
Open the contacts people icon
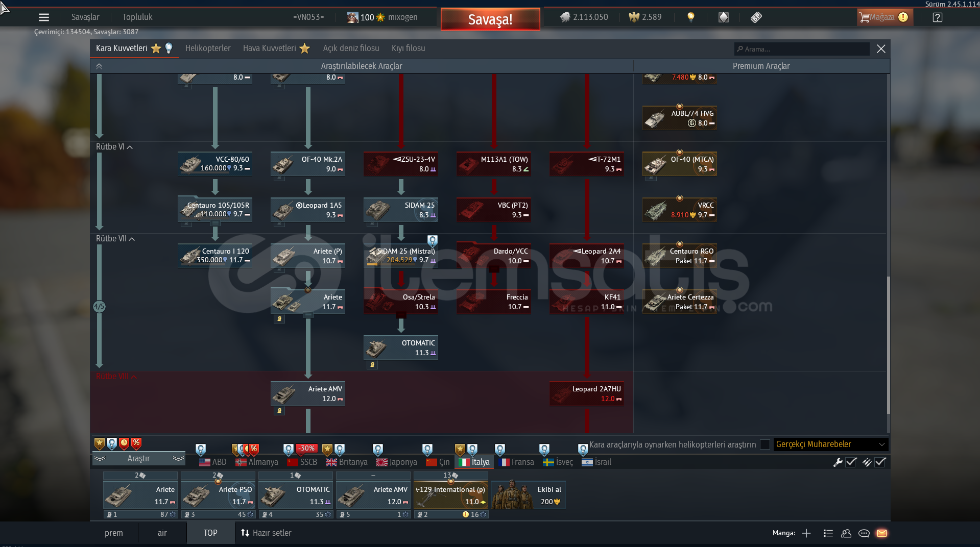pos(846,533)
